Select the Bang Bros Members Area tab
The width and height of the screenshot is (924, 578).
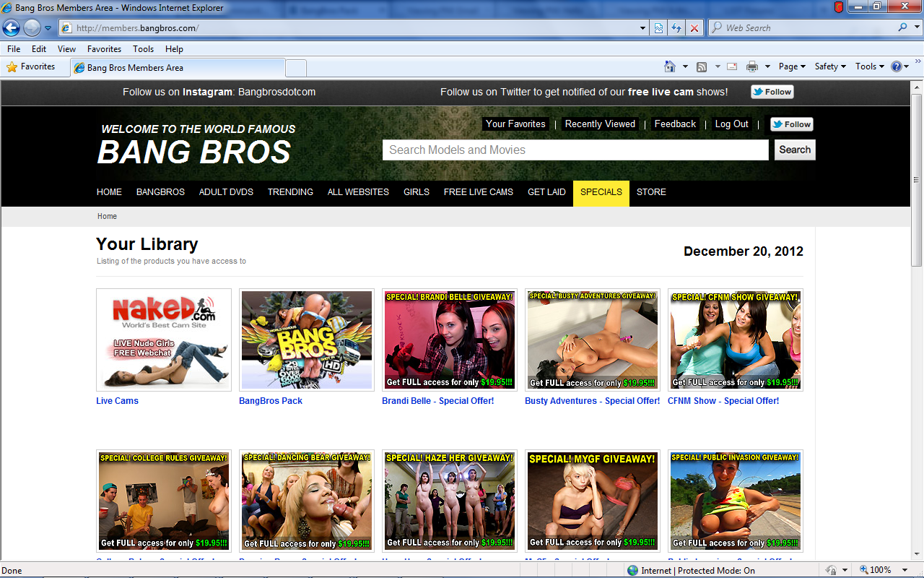178,68
